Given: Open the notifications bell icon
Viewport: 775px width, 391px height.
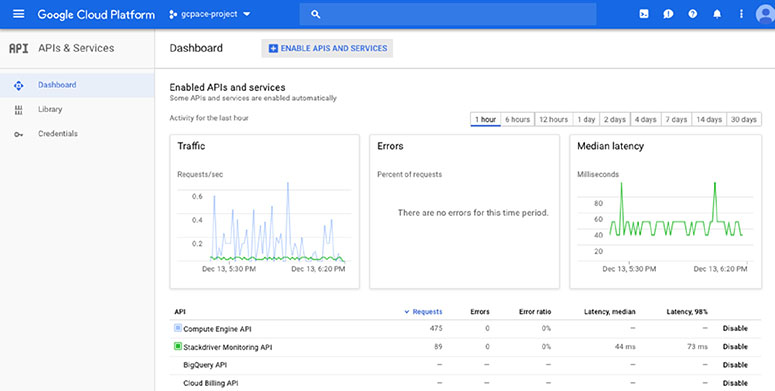Looking at the screenshot, I should coord(717,14).
